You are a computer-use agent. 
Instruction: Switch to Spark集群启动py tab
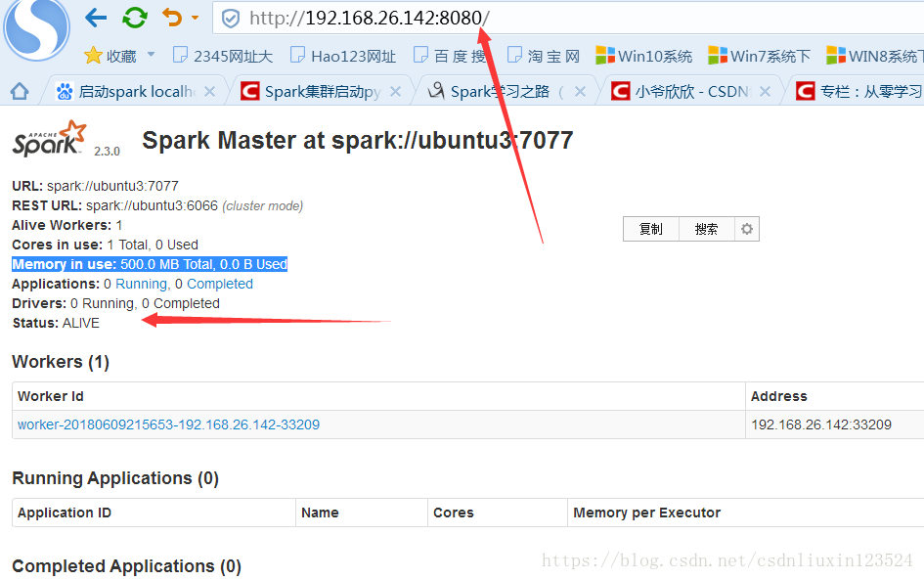pos(311,91)
